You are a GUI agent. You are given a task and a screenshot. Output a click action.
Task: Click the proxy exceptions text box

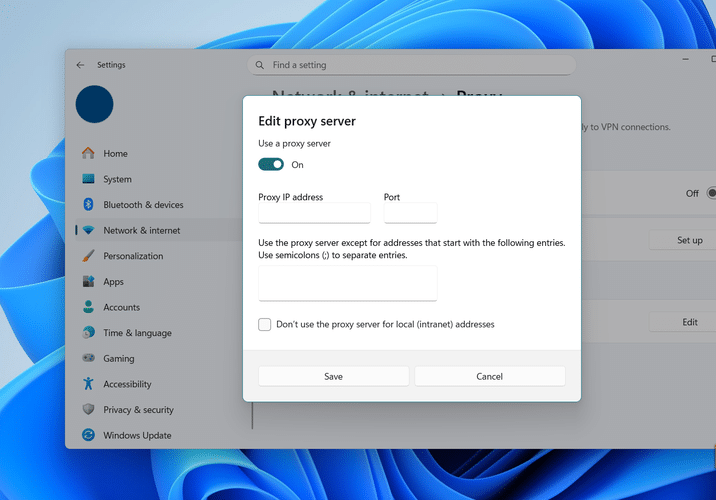click(347, 283)
